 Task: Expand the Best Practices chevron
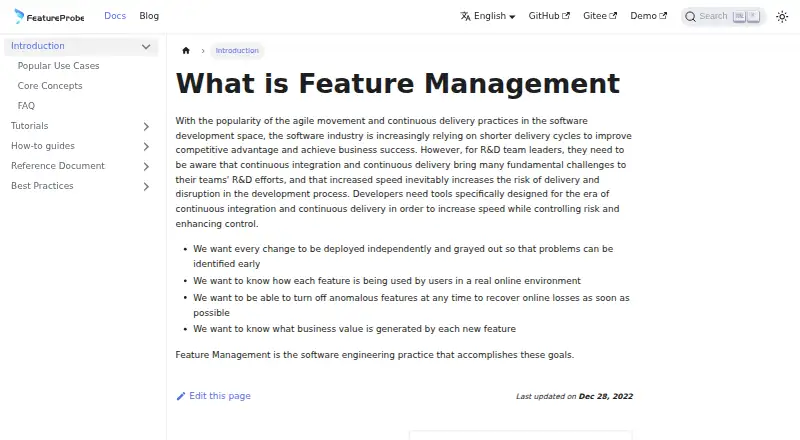coord(146,186)
